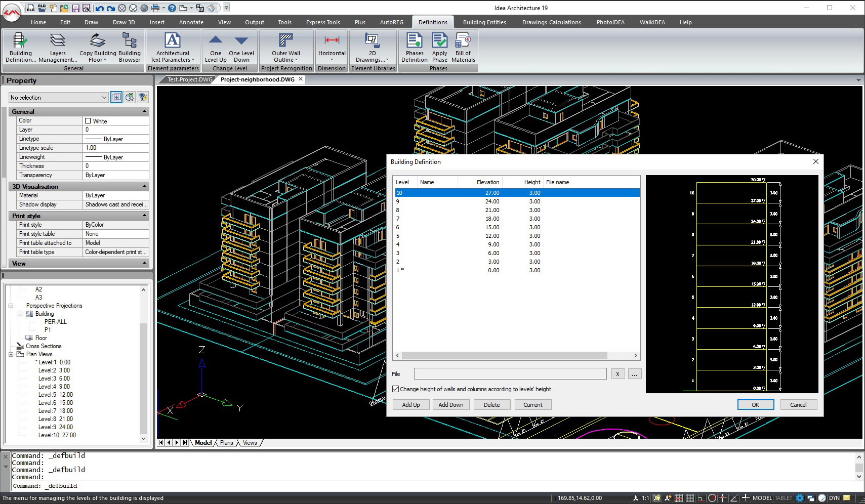Toggle TABLET mode in status bar
This screenshot has width=865, height=504.
click(784, 498)
